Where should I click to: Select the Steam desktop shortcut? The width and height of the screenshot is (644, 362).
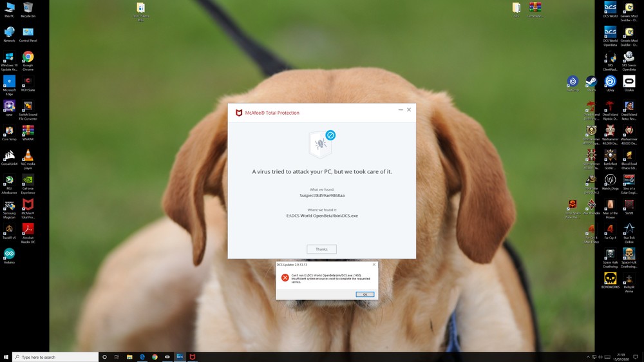[x=591, y=84]
